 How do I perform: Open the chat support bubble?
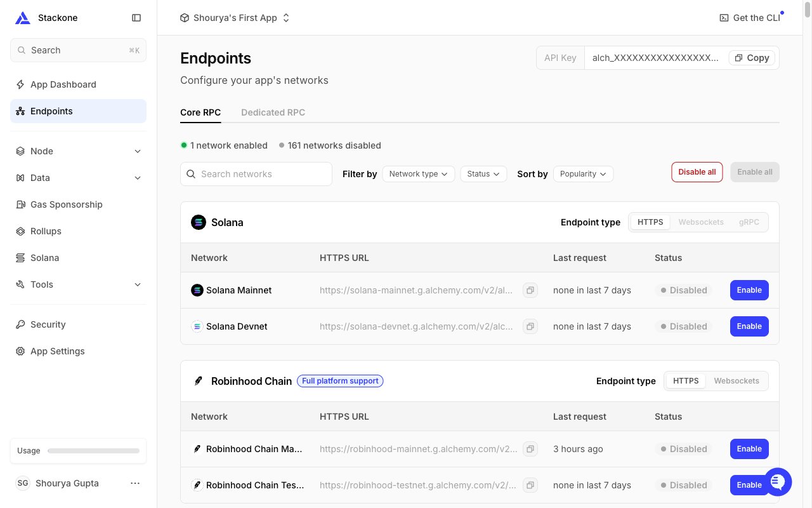pyautogui.click(x=778, y=482)
